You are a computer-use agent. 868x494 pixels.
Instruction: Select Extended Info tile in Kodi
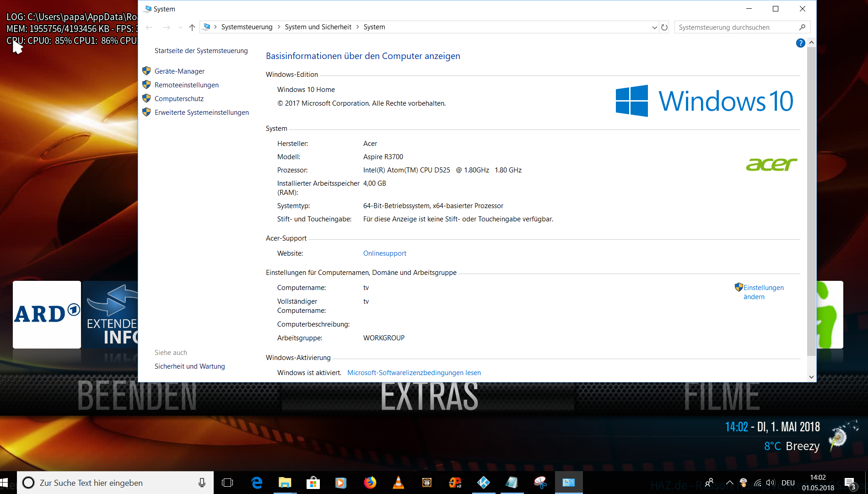pyautogui.click(x=110, y=315)
